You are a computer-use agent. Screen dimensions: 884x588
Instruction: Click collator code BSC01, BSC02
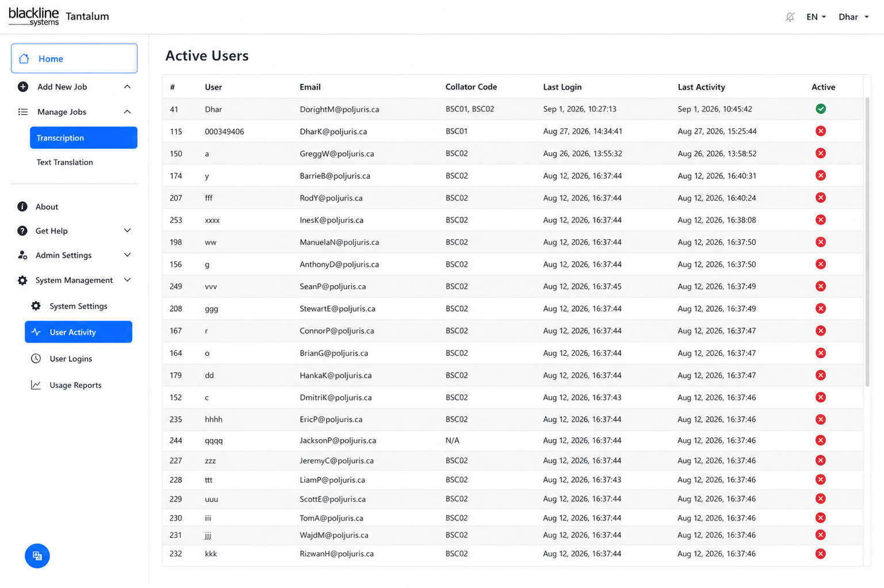(x=470, y=109)
